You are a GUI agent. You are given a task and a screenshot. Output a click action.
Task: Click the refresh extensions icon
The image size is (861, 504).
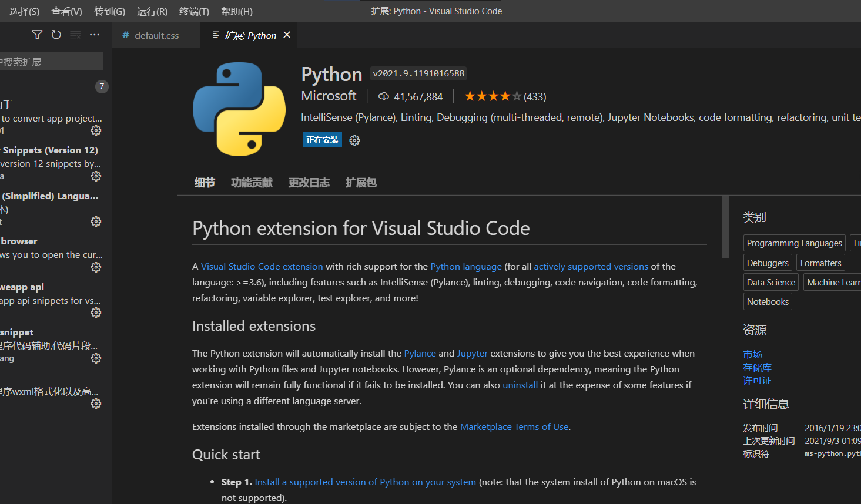click(x=56, y=35)
